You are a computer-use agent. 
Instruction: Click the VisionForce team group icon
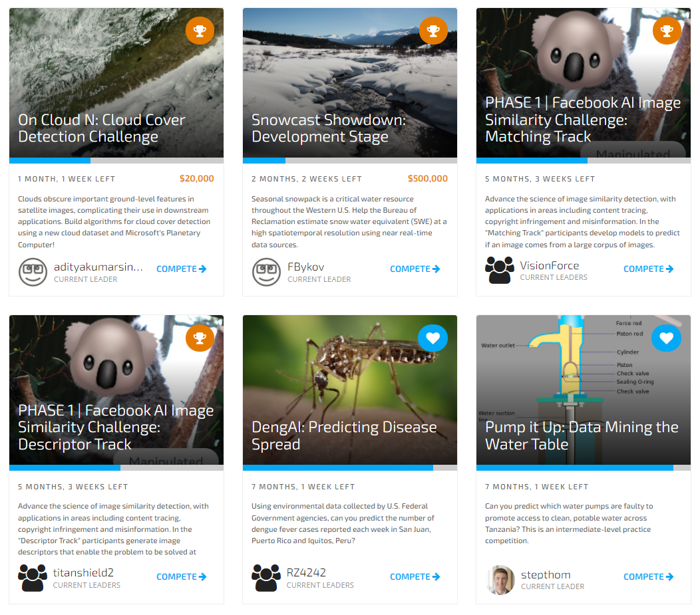(499, 270)
